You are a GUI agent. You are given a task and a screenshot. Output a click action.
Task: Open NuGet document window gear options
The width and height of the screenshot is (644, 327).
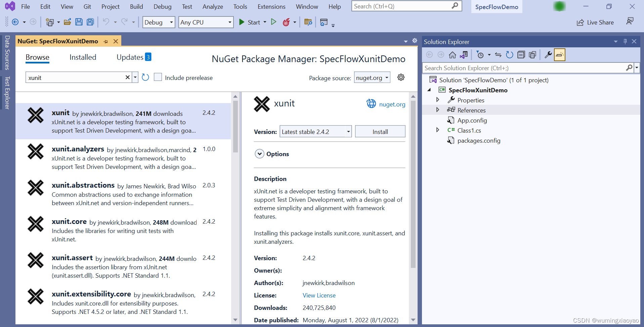(415, 41)
